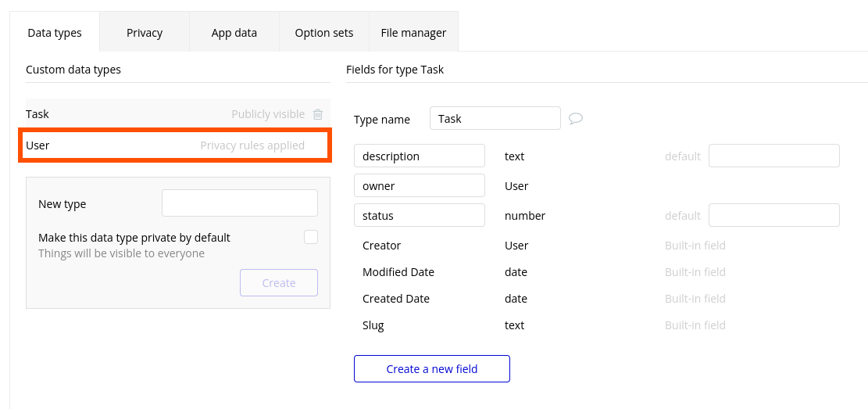The height and width of the screenshot is (409, 868).
Task: Focus the New type name input
Action: tap(240, 203)
